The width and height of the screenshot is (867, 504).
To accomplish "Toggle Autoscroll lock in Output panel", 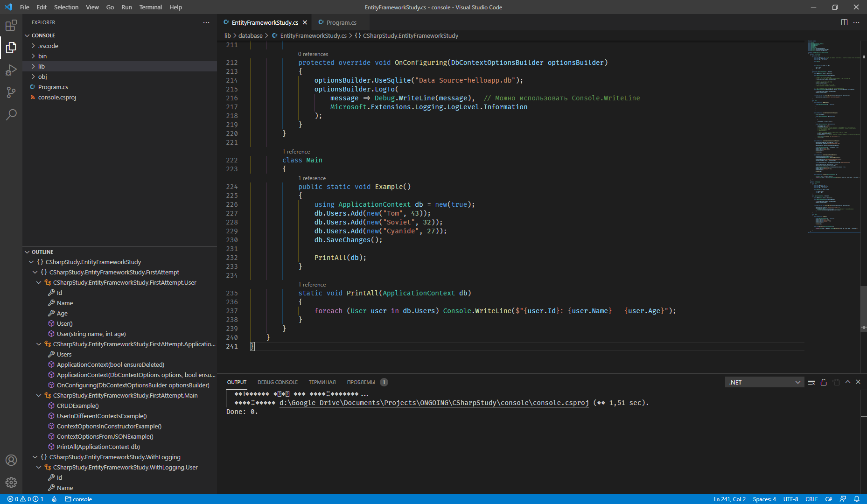I will pyautogui.click(x=823, y=382).
